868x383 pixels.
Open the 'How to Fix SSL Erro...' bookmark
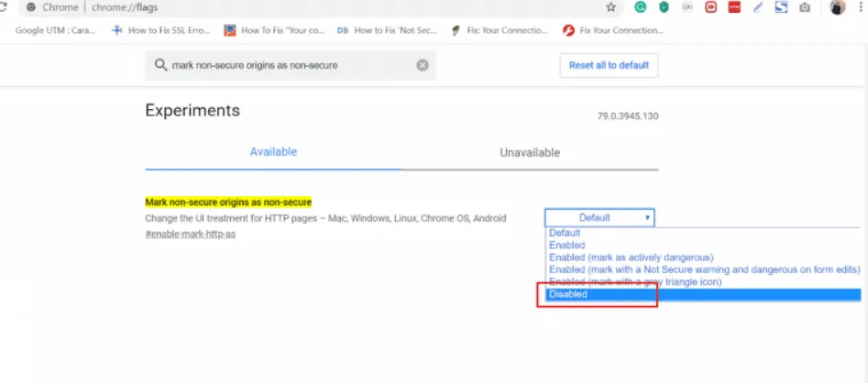click(x=161, y=30)
